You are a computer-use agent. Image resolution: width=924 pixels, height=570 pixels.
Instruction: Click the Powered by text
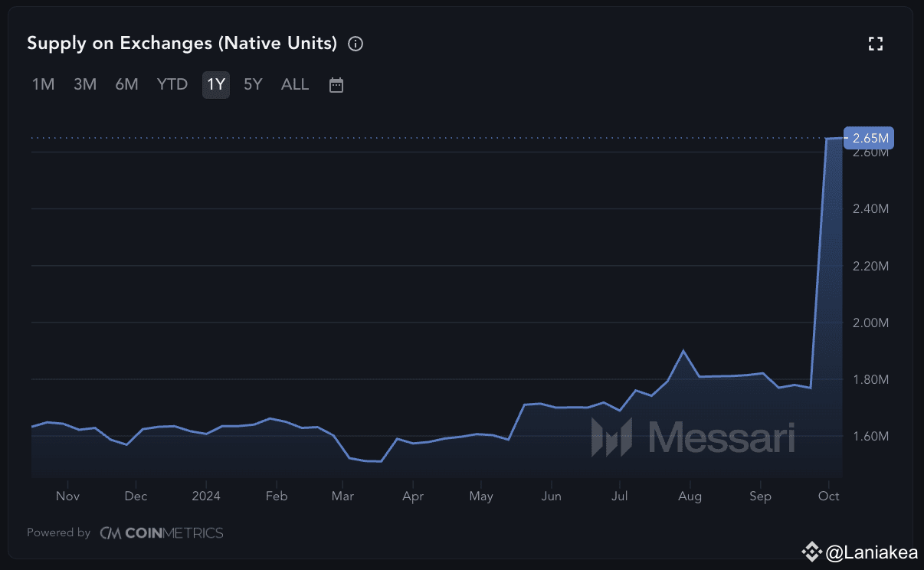59,532
